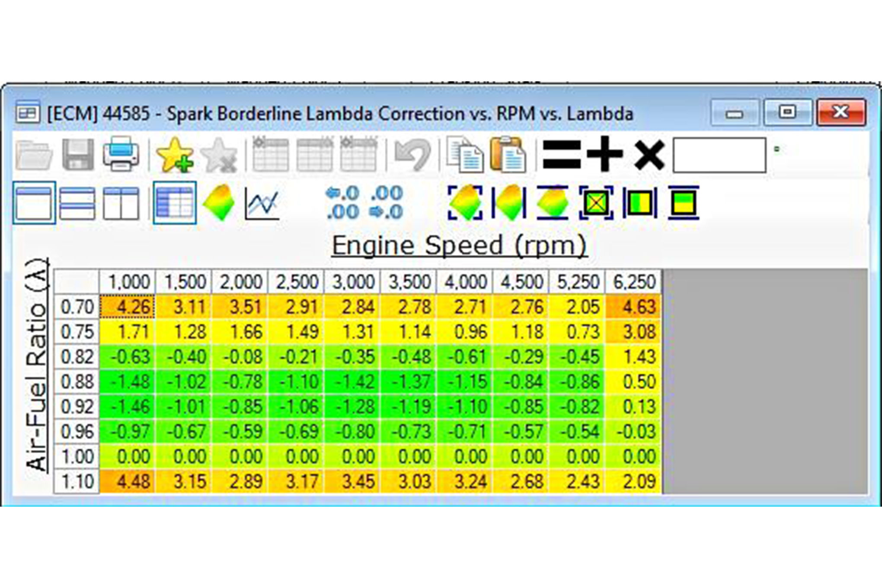The height and width of the screenshot is (588, 882).
Task: Click the 1,000 rpm column header
Action: [x=128, y=282]
